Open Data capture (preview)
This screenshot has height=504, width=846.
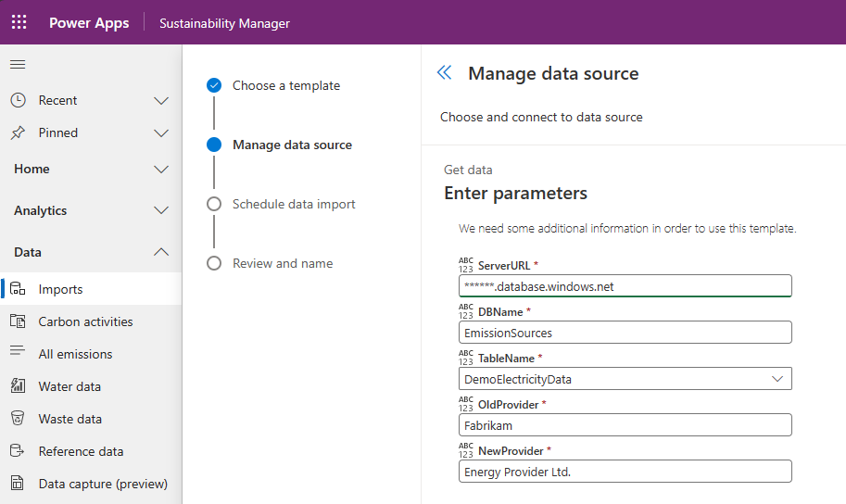pos(91,484)
